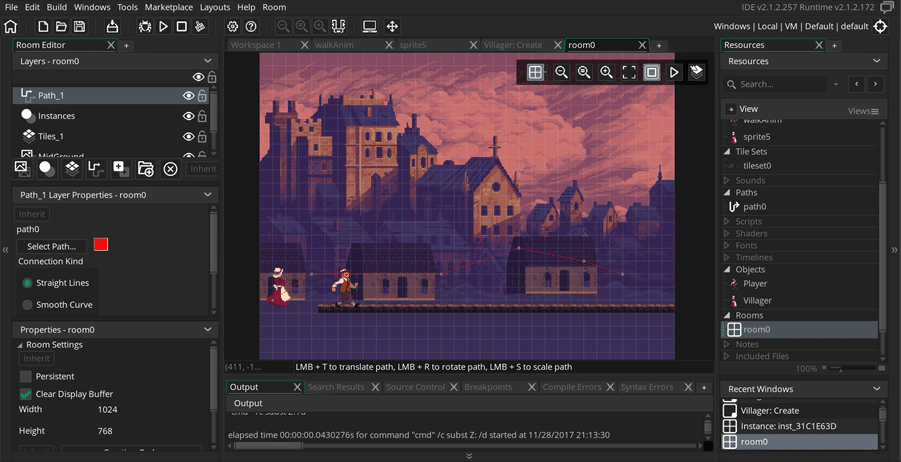Hide the Instances layer

point(187,116)
